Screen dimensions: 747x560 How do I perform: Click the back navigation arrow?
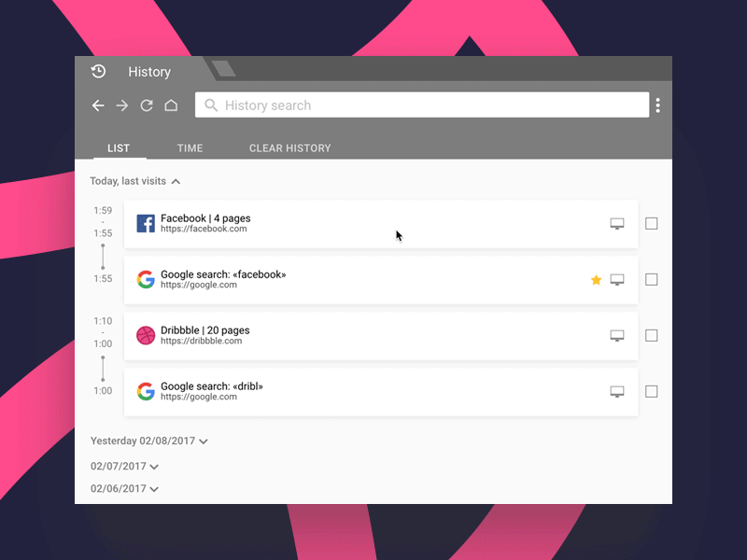(98, 105)
